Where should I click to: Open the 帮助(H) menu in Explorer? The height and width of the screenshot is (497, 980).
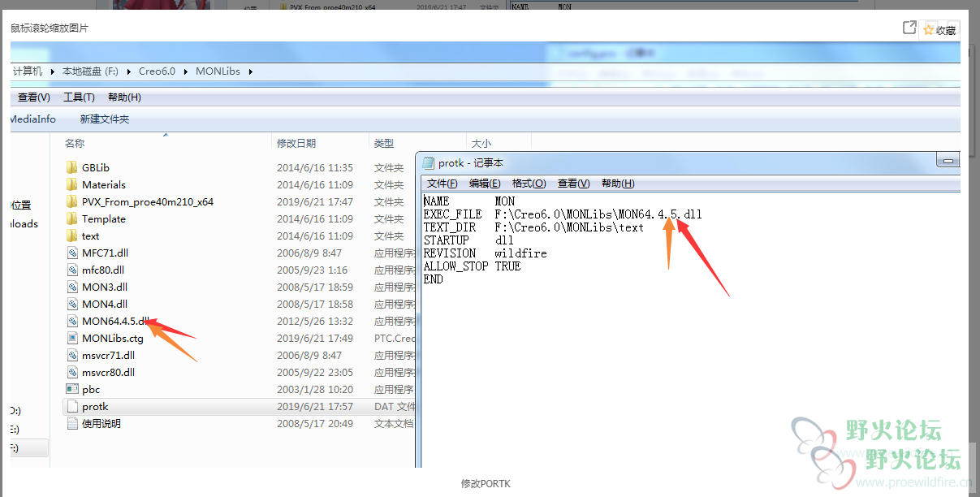tap(124, 97)
